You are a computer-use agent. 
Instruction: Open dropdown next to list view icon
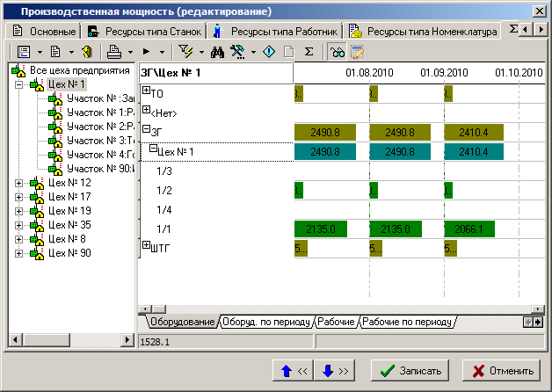[x=40, y=53]
